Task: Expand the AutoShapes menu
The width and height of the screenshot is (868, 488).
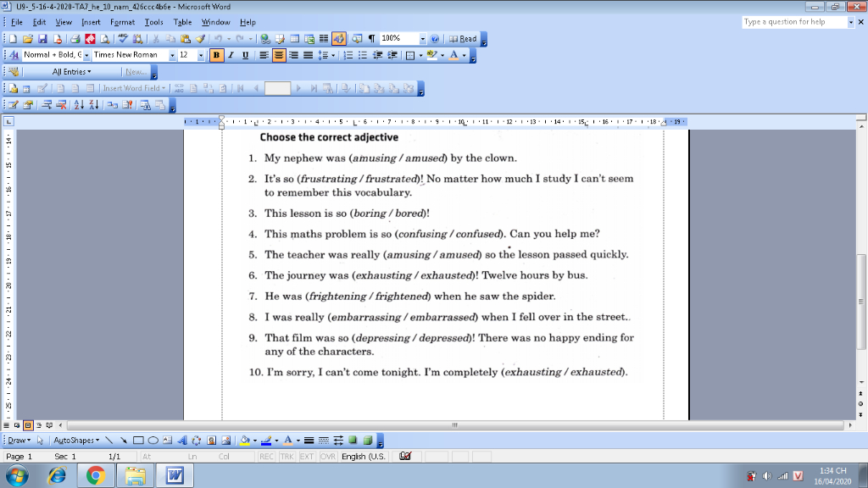Action: [76, 441]
